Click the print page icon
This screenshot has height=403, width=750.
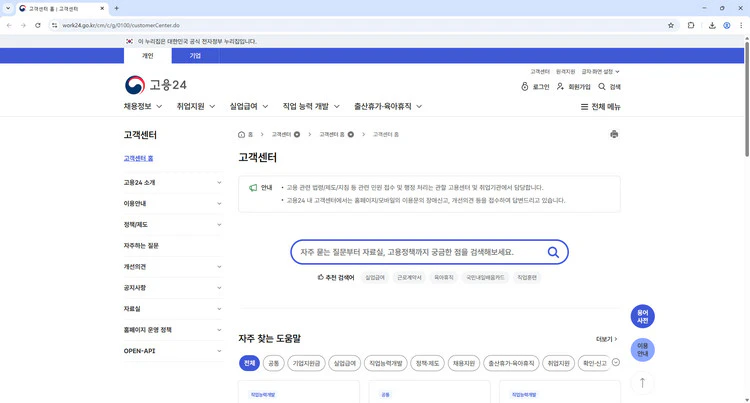[x=614, y=134]
